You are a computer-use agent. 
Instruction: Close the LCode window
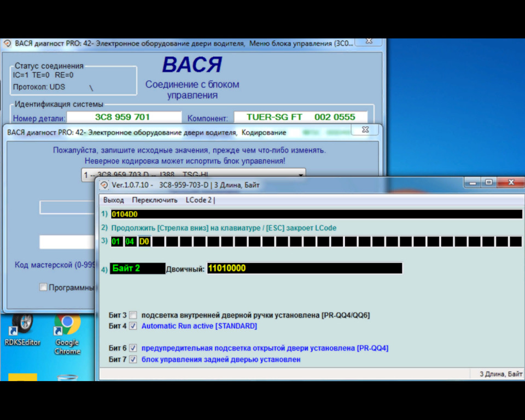[x=511, y=182]
